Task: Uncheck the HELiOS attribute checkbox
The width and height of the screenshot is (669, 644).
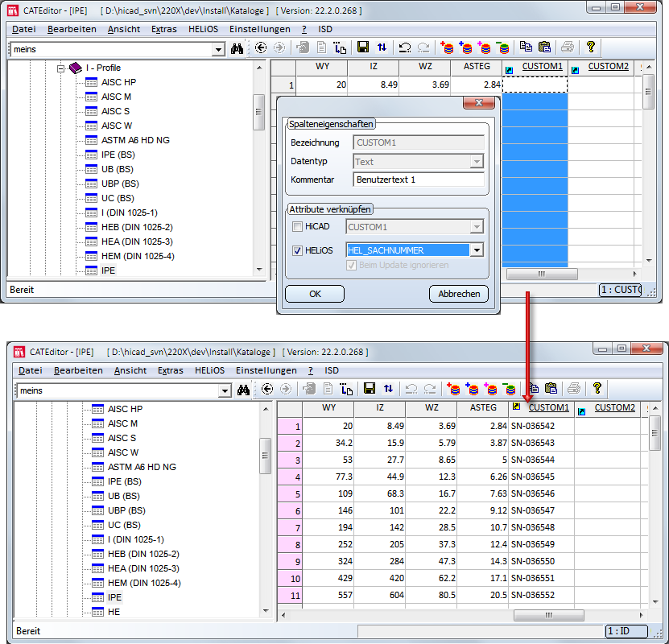Action: [298, 250]
